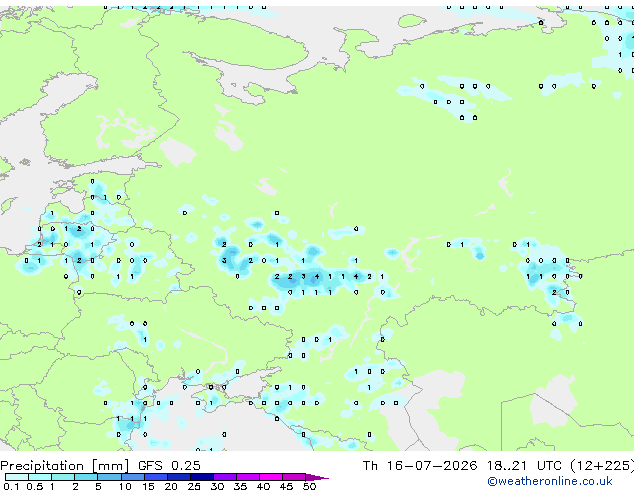Screen dimensions: 634x490
Task: Click the '30' legend scale label
Action: tap(217, 486)
